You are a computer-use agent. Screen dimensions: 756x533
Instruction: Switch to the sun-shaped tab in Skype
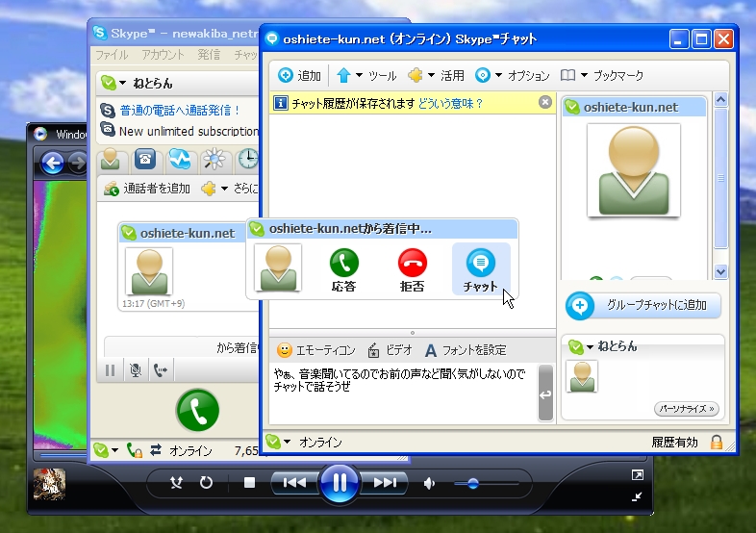click(x=214, y=160)
